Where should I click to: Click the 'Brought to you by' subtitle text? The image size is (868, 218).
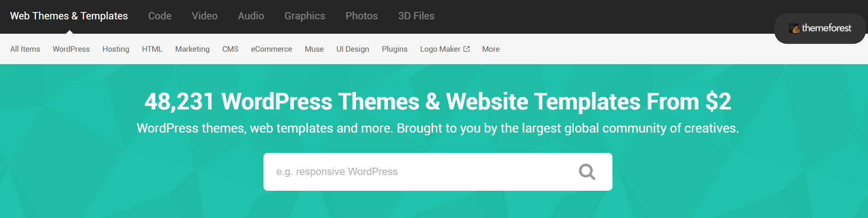(447, 128)
